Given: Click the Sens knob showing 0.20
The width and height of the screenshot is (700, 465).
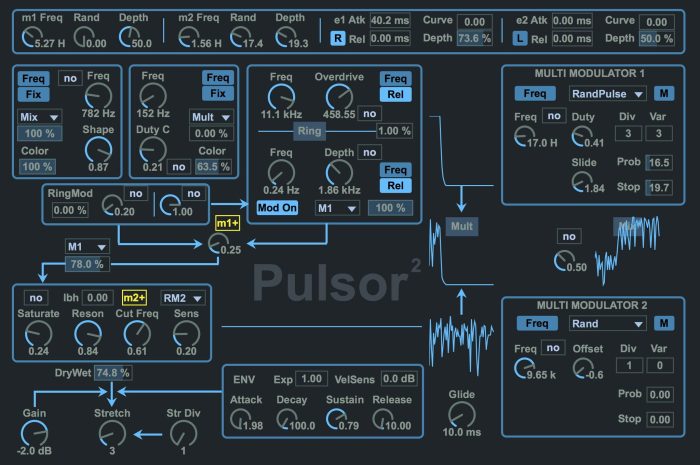Looking at the screenshot, I should point(186,334).
